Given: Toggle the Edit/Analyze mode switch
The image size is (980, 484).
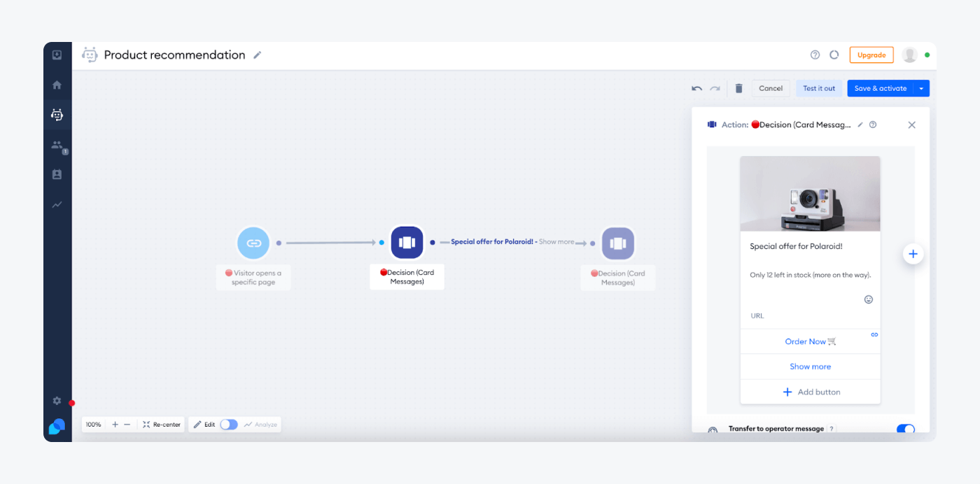Looking at the screenshot, I should (229, 425).
